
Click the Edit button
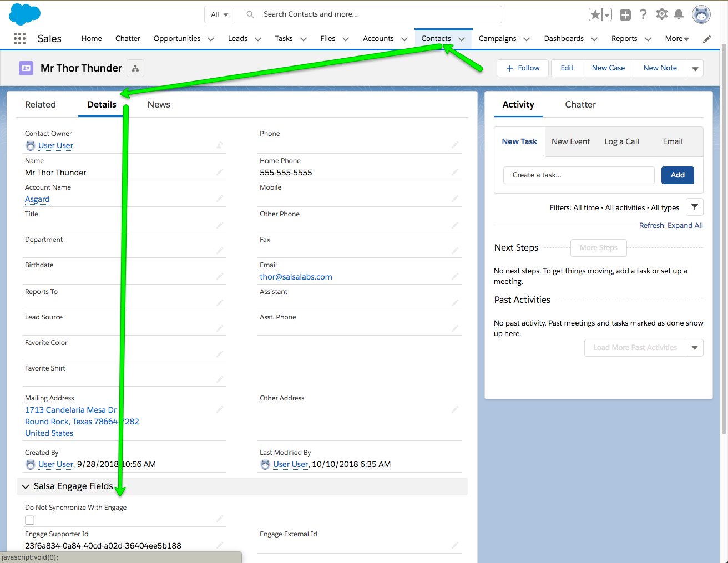click(567, 68)
